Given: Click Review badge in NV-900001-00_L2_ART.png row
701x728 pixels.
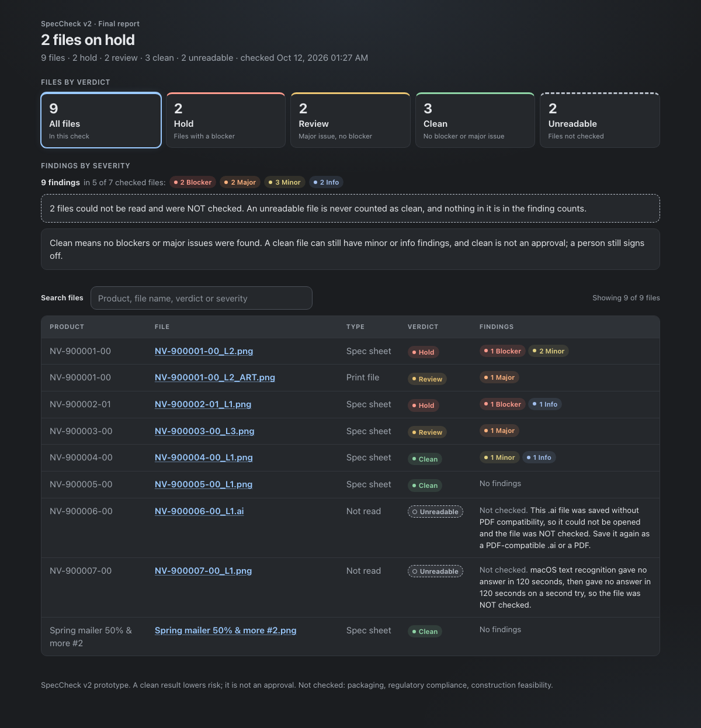Looking at the screenshot, I should pyautogui.click(x=427, y=379).
